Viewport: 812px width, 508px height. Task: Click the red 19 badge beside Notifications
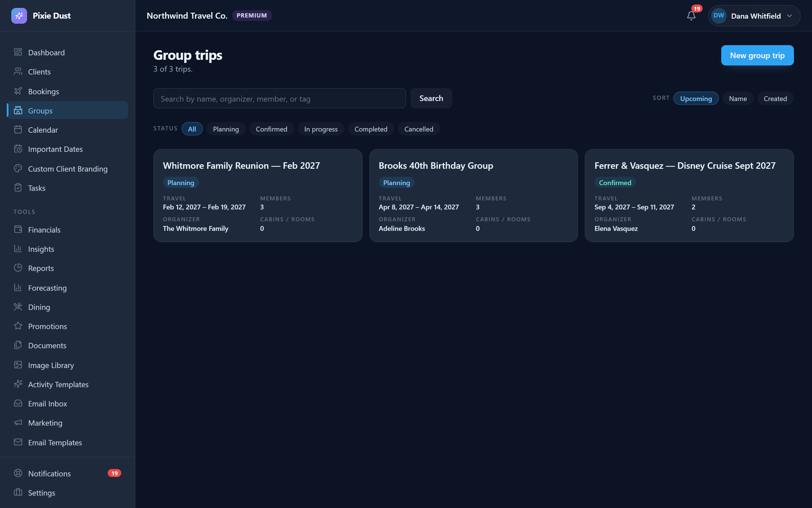tap(114, 473)
